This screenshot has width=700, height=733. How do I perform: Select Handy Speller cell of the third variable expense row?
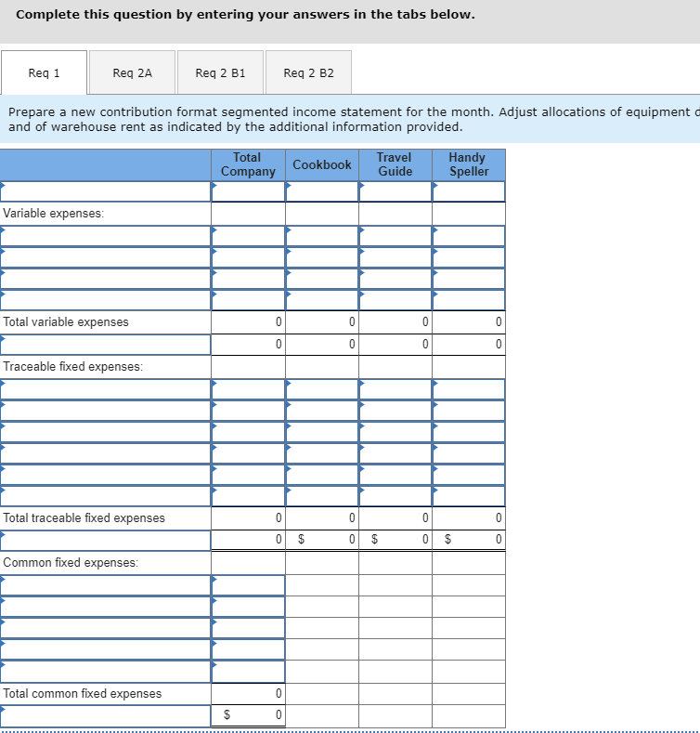point(469,279)
